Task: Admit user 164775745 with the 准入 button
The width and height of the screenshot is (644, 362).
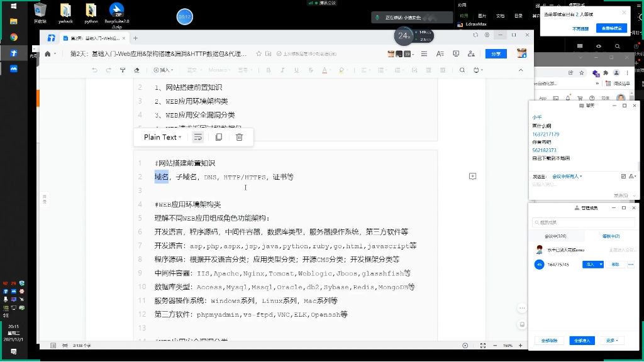Action: (x=590, y=265)
